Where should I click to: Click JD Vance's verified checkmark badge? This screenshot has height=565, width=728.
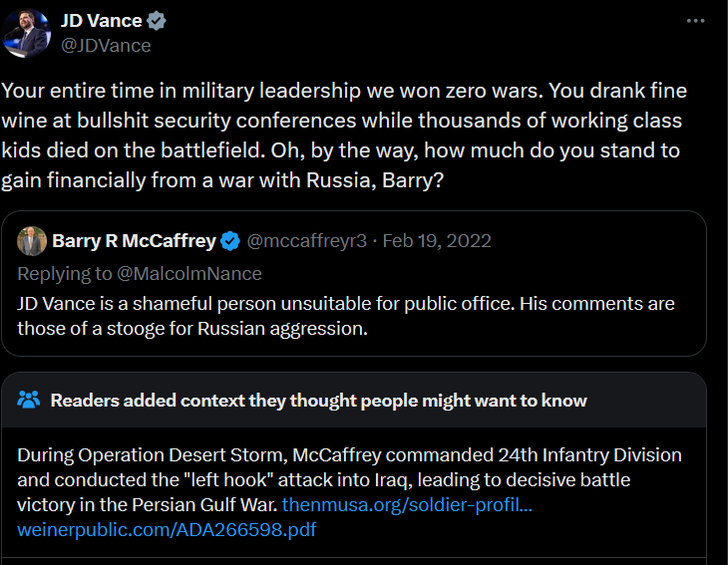[x=157, y=21]
